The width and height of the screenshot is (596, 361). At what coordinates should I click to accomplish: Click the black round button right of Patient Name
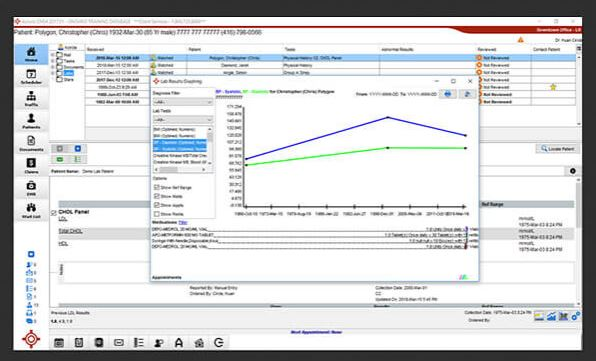(x=572, y=171)
